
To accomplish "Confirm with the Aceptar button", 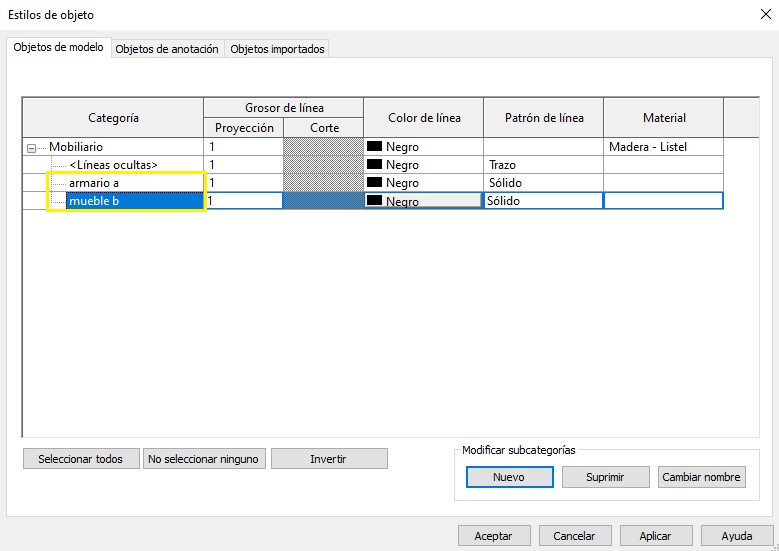I will pos(494,536).
